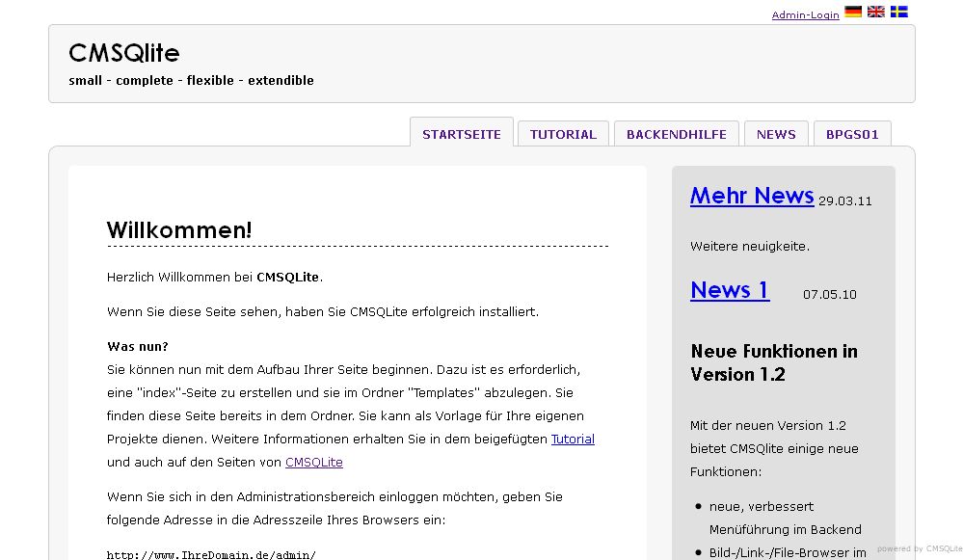Go to the NEWS tab
The height and width of the screenshot is (560, 963).
tap(776, 134)
